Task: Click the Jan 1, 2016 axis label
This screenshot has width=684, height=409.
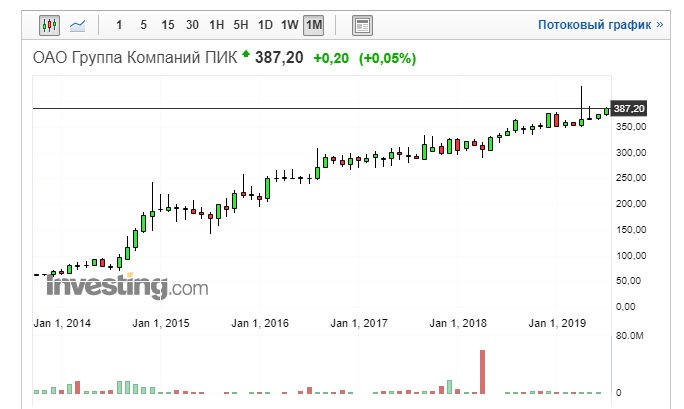Action: pos(260,323)
